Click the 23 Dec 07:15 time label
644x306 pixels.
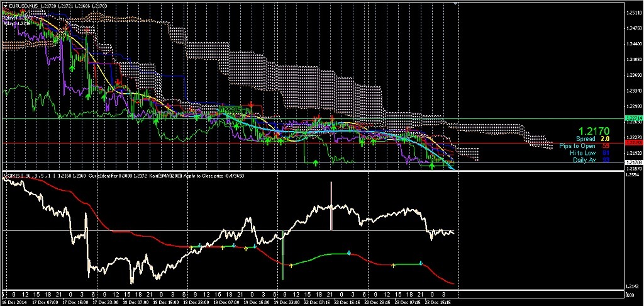pyautogui.click(x=406, y=302)
